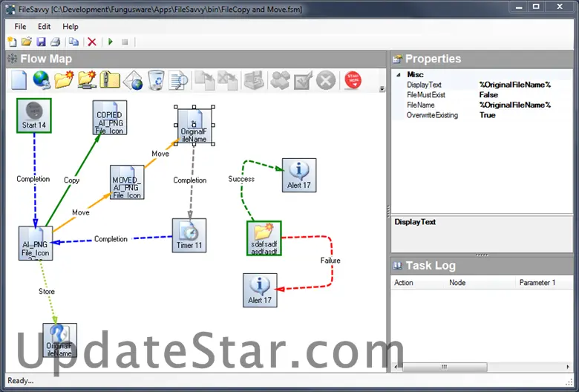This screenshot has width=579, height=392.
Task: Click the Failure connector label
Action: [x=330, y=261]
